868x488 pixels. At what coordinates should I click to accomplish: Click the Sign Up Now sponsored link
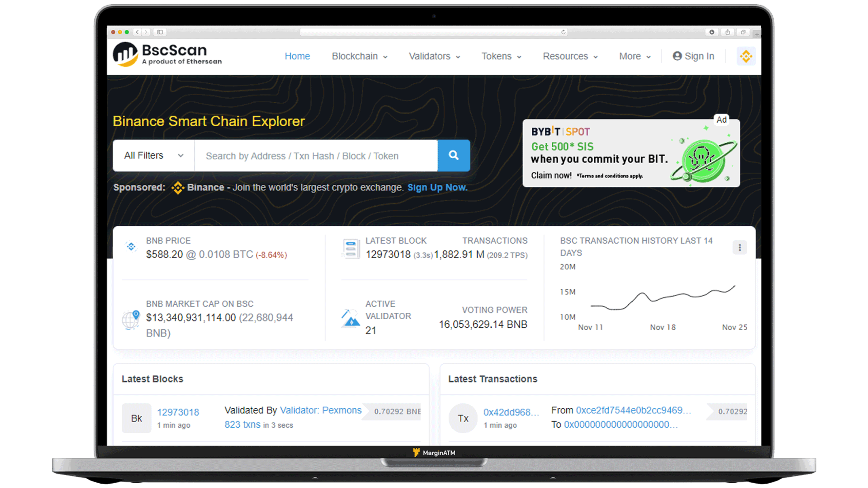point(438,187)
